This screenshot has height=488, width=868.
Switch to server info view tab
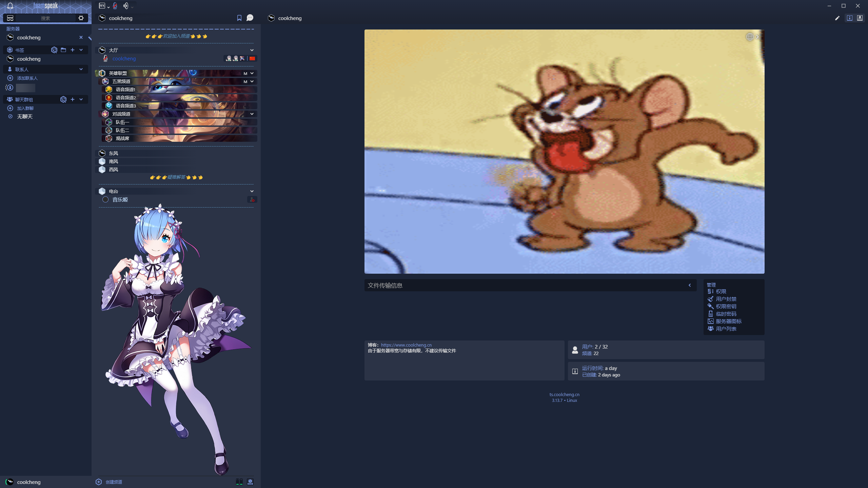point(850,18)
